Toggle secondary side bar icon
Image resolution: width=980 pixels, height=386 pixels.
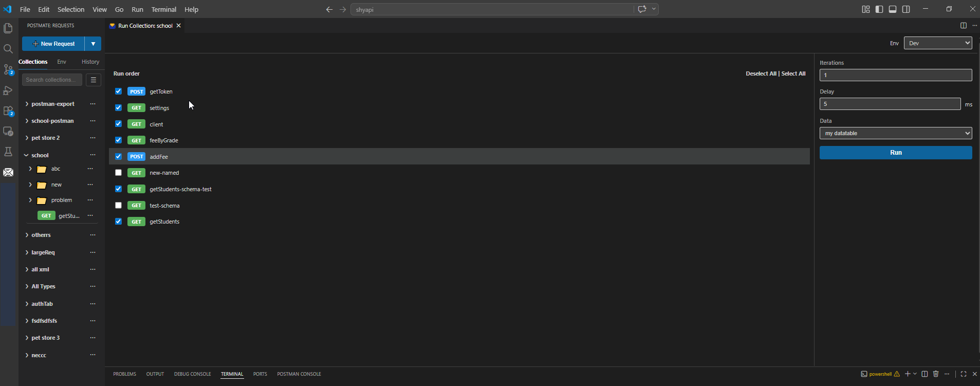(x=906, y=9)
